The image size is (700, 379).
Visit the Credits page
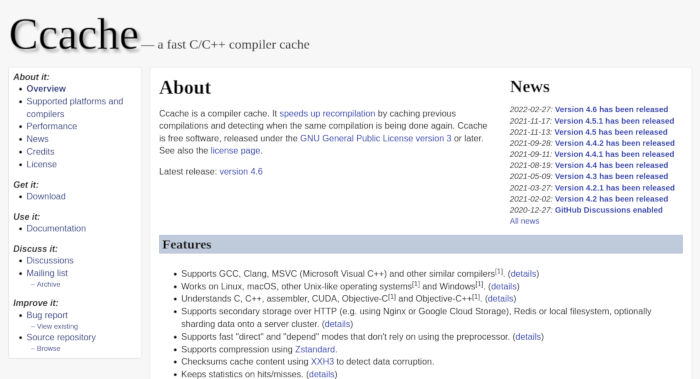coord(40,152)
